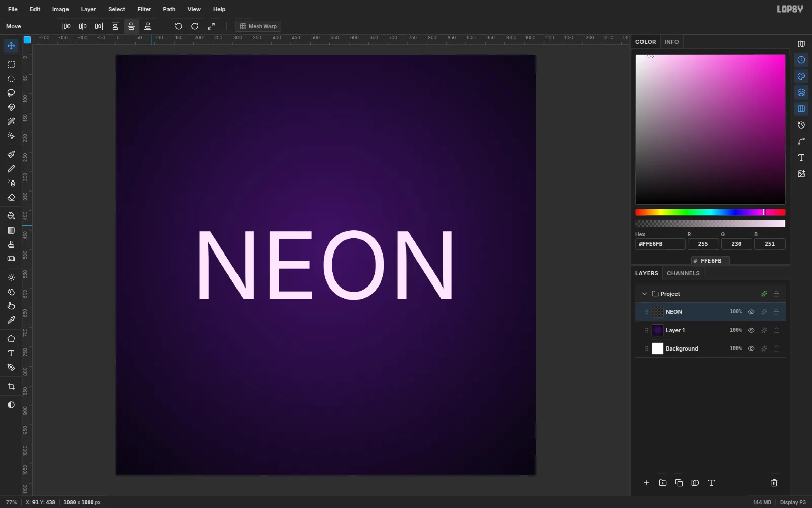Screen dimensions: 812x508
Task: Add a layer mask from the layers footer
Action: [x=695, y=483]
